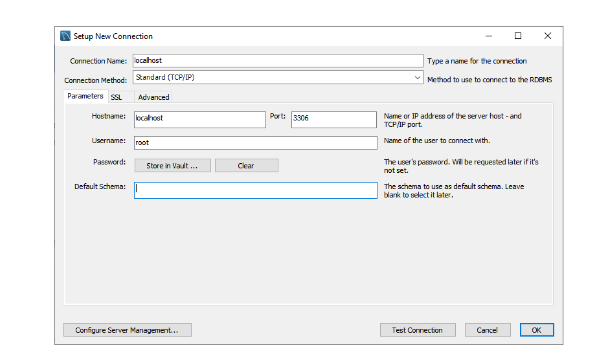The height and width of the screenshot is (363, 593).
Task: Click the 'Password:' label
Action: (x=109, y=162)
